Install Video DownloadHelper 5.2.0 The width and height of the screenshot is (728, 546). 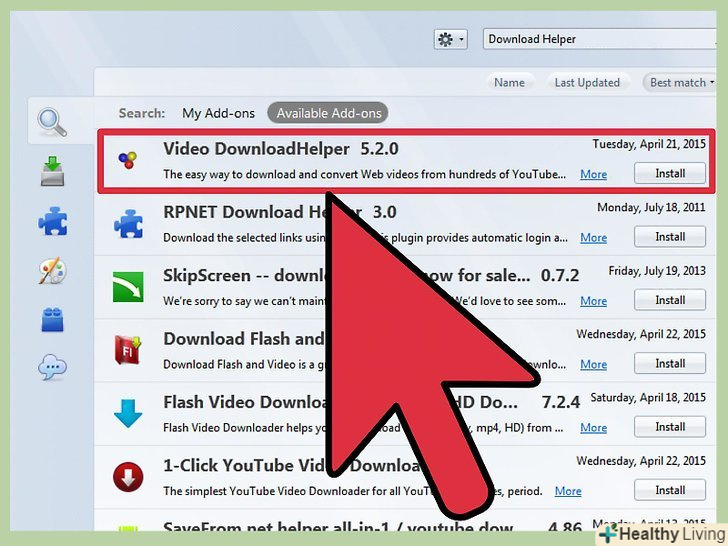pyautogui.click(x=670, y=173)
